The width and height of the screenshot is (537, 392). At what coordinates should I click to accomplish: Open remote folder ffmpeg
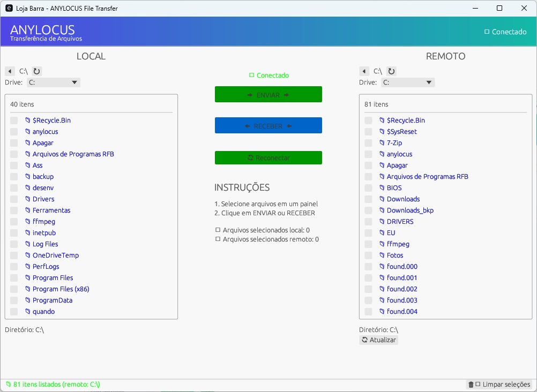coord(398,244)
